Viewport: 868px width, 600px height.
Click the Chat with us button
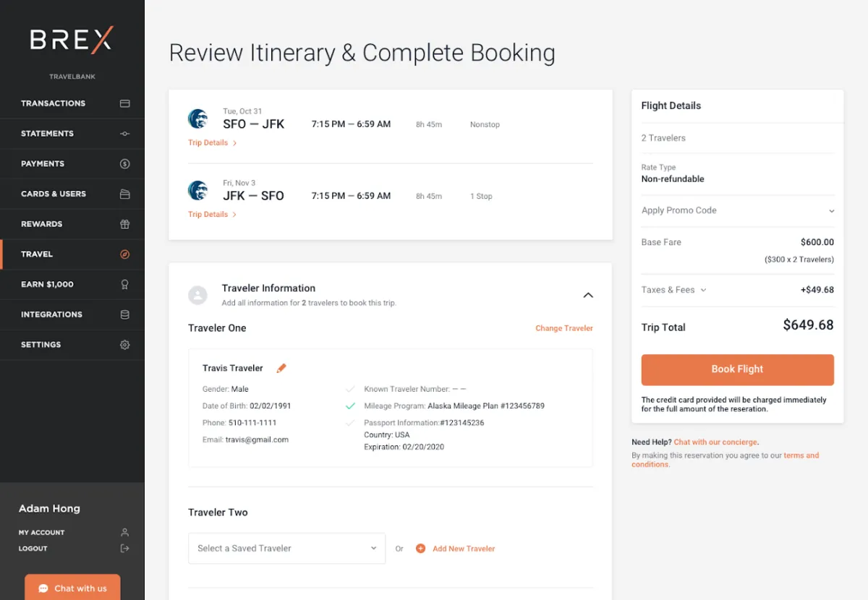pos(72,588)
